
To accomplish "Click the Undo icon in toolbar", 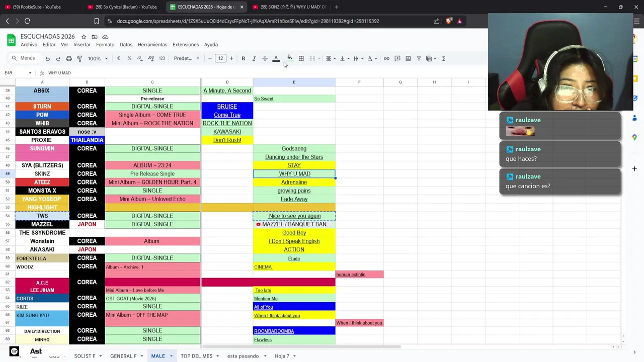I will (47, 58).
